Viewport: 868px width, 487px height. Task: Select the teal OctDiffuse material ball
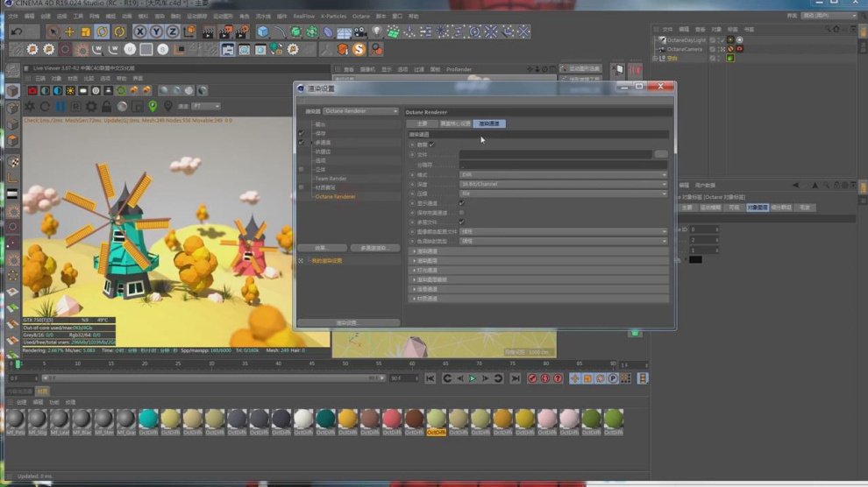[148, 420]
